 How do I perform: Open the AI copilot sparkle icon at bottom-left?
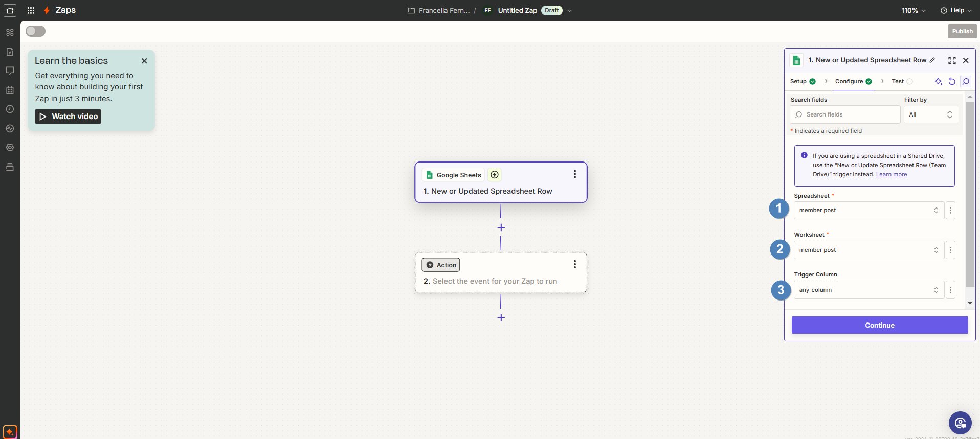pos(10,432)
